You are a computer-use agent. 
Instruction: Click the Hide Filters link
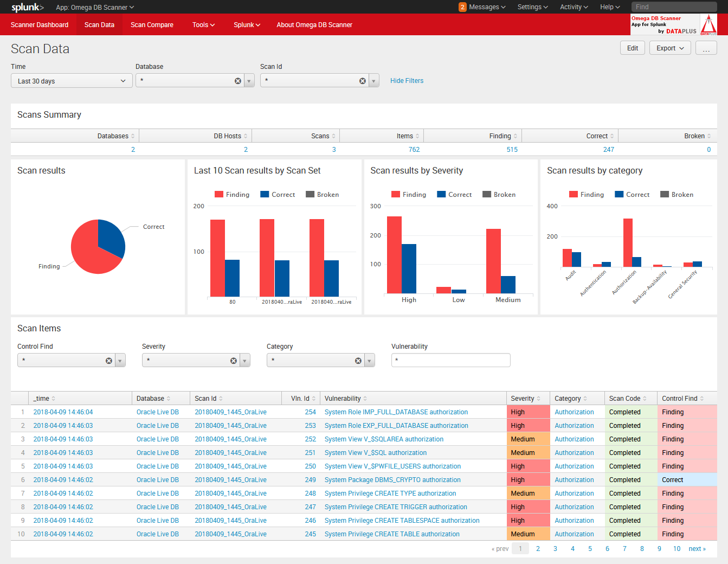coord(407,80)
